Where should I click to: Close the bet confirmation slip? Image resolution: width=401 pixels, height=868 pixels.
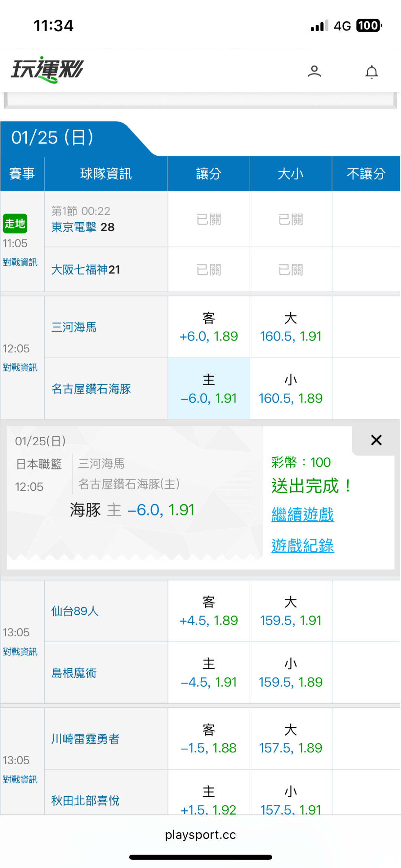(x=376, y=440)
